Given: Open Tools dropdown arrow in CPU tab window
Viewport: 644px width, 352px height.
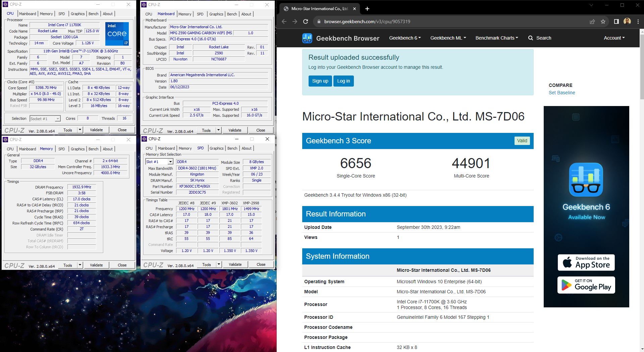Looking at the screenshot, I should tap(80, 130).
